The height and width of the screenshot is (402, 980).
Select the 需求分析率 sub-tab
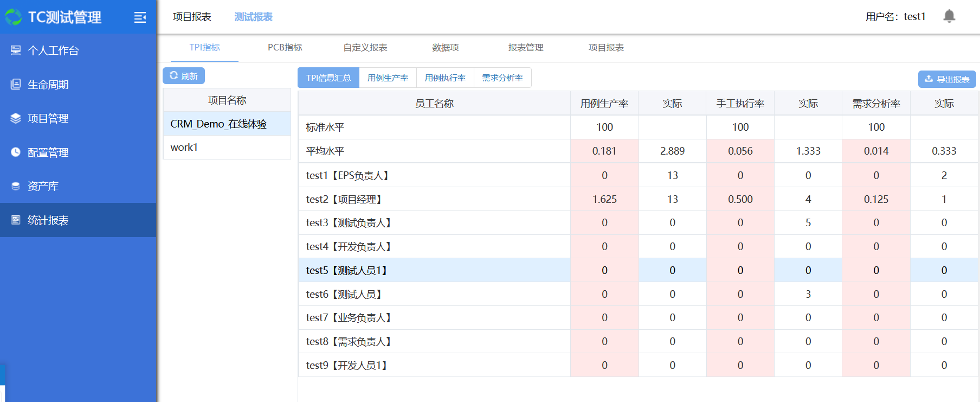[502, 78]
